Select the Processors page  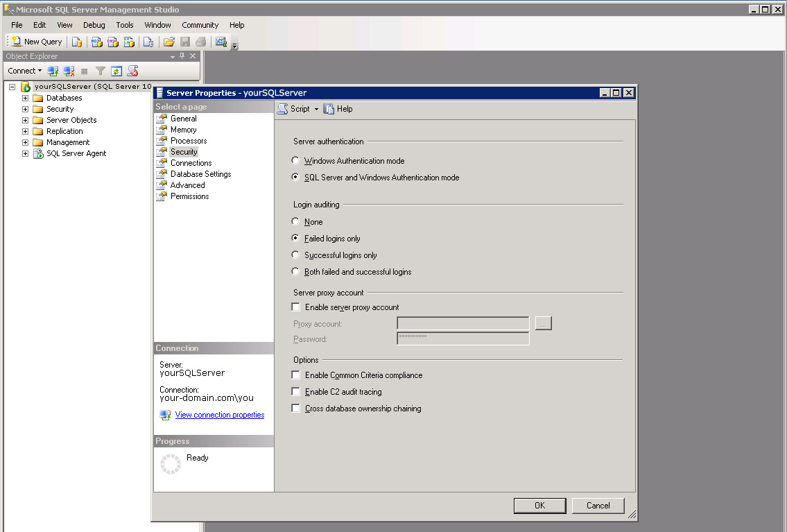(189, 141)
